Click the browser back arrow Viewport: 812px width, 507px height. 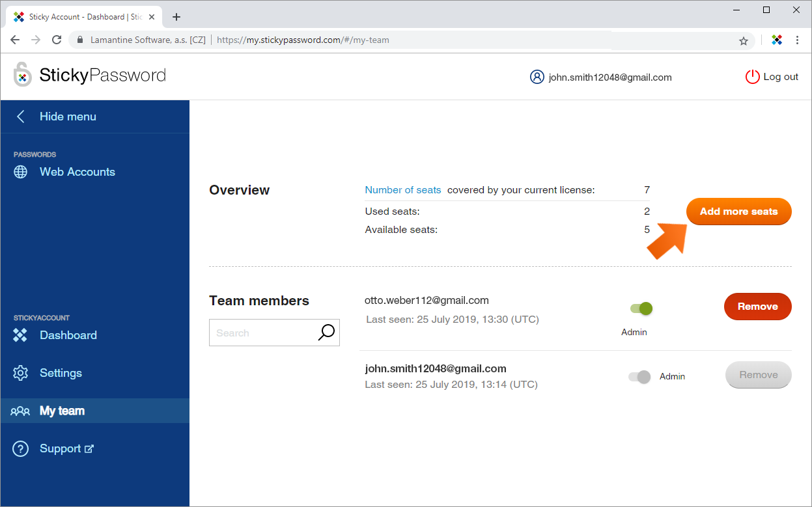(15, 40)
